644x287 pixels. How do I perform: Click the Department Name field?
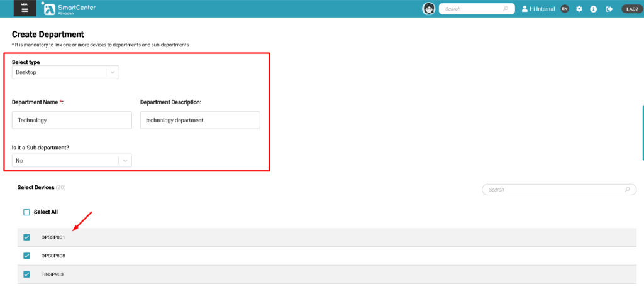pos(72,120)
